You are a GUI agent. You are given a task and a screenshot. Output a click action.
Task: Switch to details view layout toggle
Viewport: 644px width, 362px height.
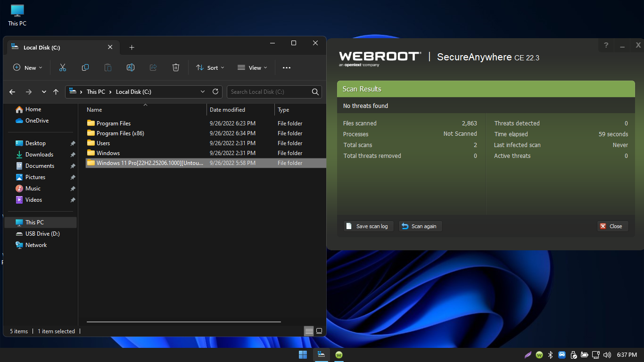coord(309,331)
